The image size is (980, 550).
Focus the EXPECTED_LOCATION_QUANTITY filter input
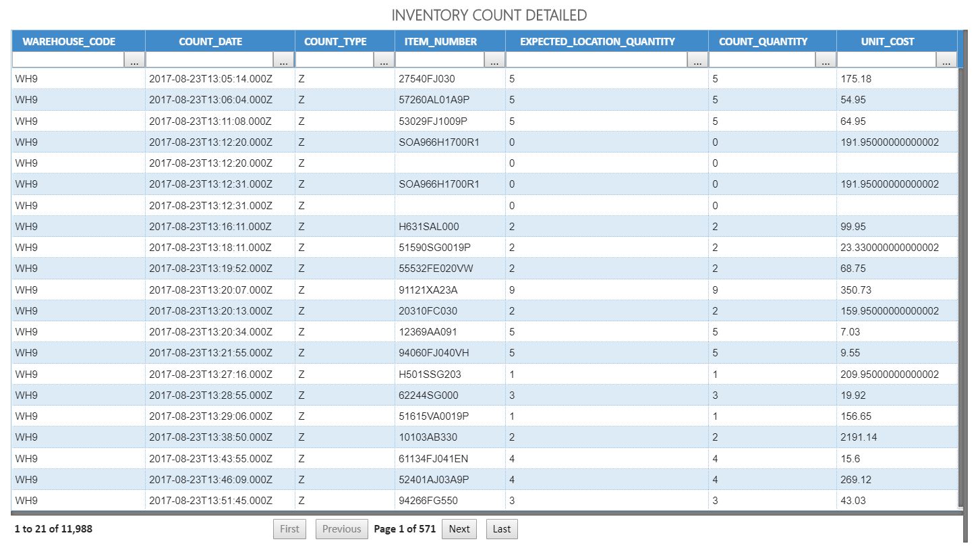(x=596, y=61)
